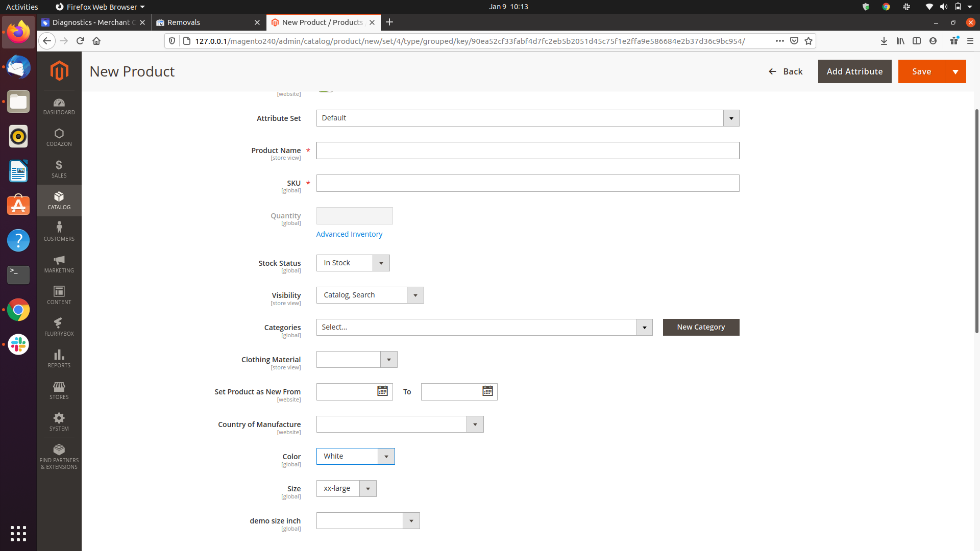980x551 pixels.
Task: Open Find Partners & Extensions
Action: (x=59, y=457)
